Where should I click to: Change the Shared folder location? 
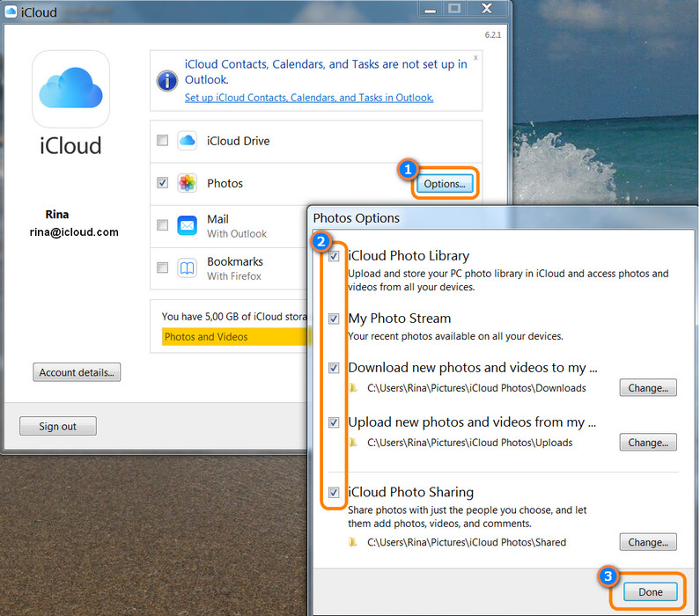(x=648, y=542)
